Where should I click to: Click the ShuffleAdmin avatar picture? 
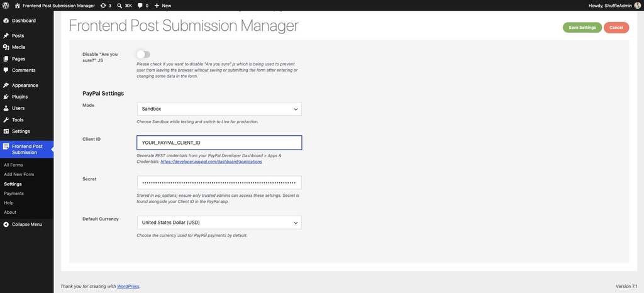pos(638,6)
